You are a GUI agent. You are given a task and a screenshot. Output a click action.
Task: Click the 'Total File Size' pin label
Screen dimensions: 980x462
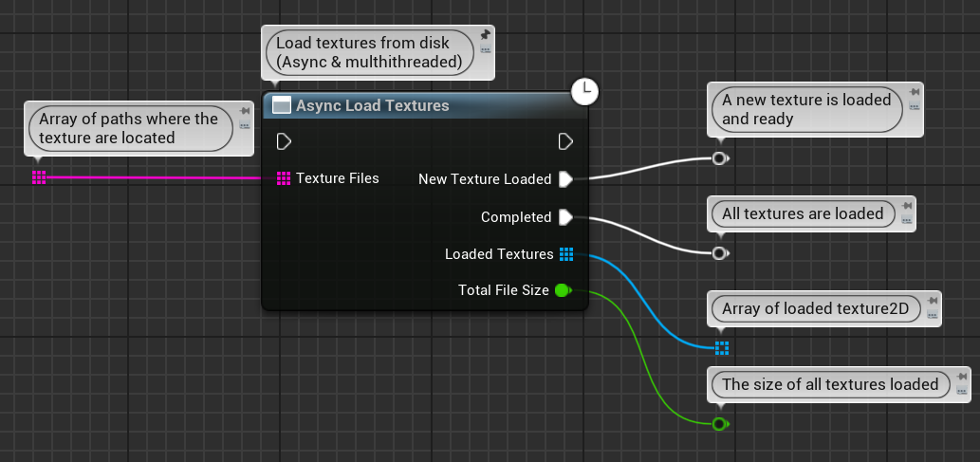click(x=504, y=290)
